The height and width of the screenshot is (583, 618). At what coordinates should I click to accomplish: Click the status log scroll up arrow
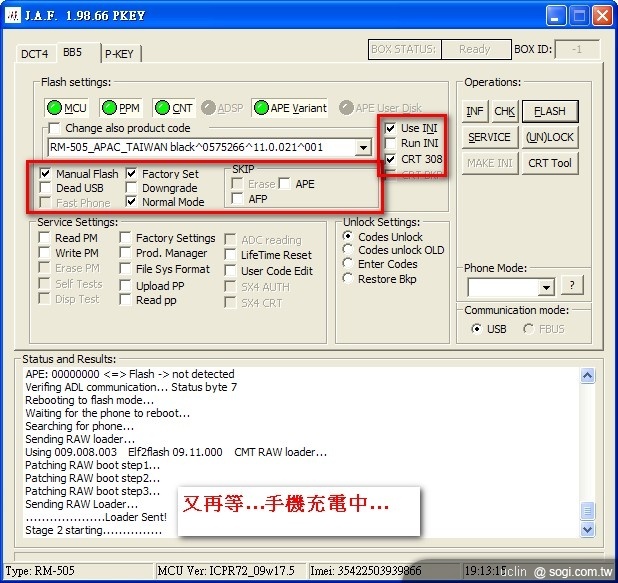pos(587,376)
